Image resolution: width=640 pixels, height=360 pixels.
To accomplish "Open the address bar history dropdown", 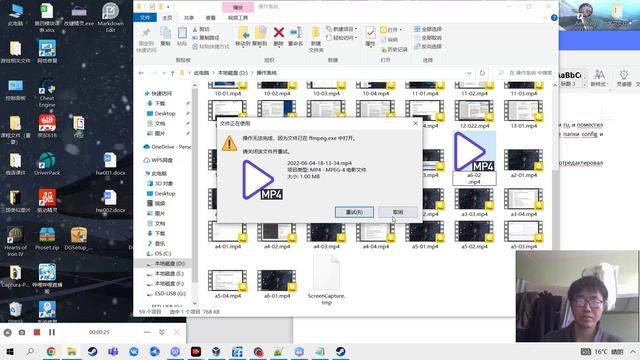I will click(469, 73).
